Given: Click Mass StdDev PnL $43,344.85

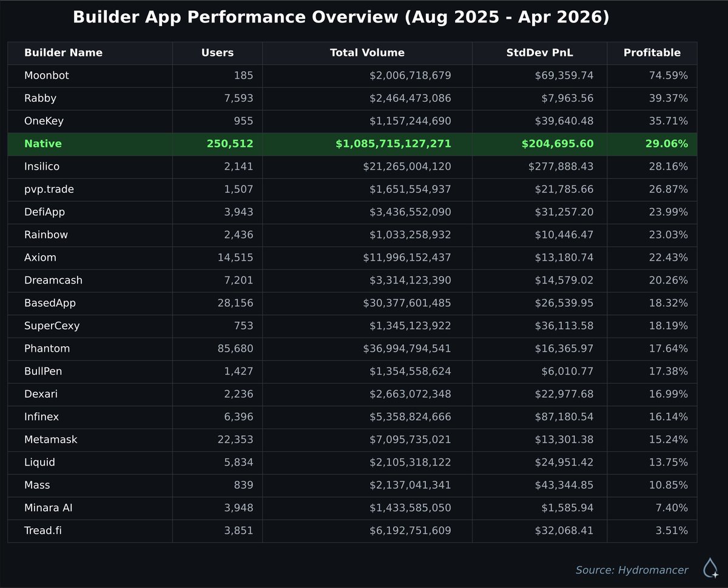Looking at the screenshot, I should [564, 485].
